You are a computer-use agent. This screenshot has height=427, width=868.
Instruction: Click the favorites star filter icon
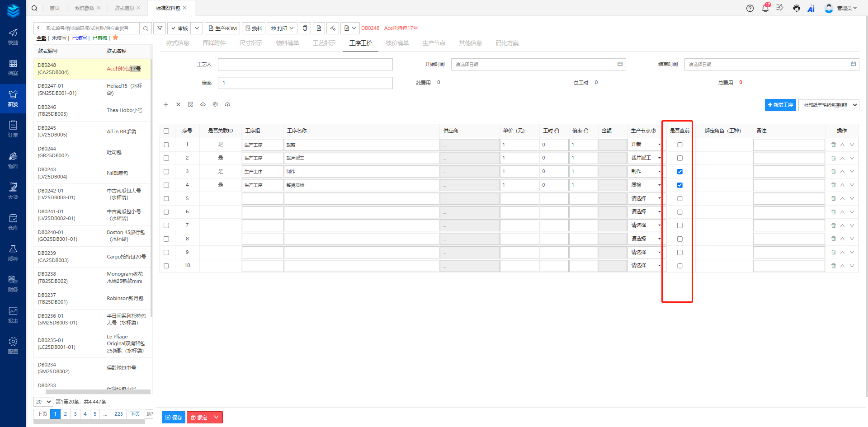click(x=115, y=38)
